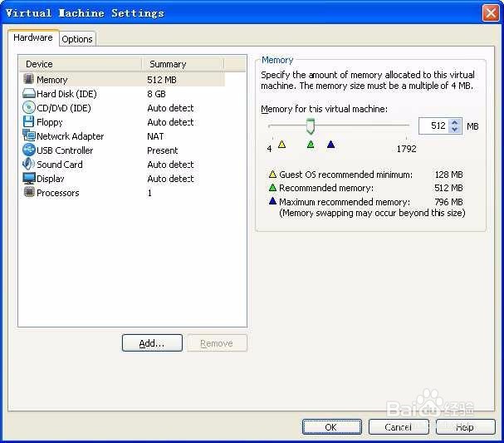Click yellow triangle marker below slider
Screen dimensions: 504x443
281,145
